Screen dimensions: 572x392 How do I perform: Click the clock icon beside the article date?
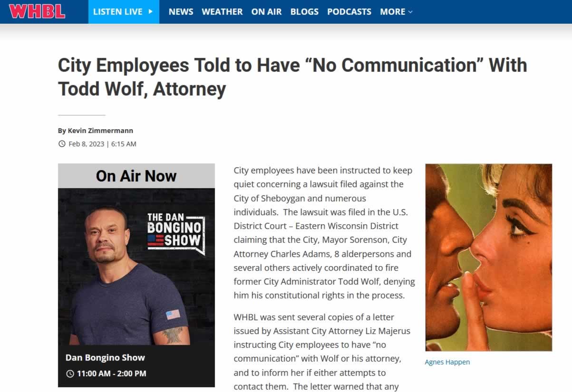pos(62,144)
